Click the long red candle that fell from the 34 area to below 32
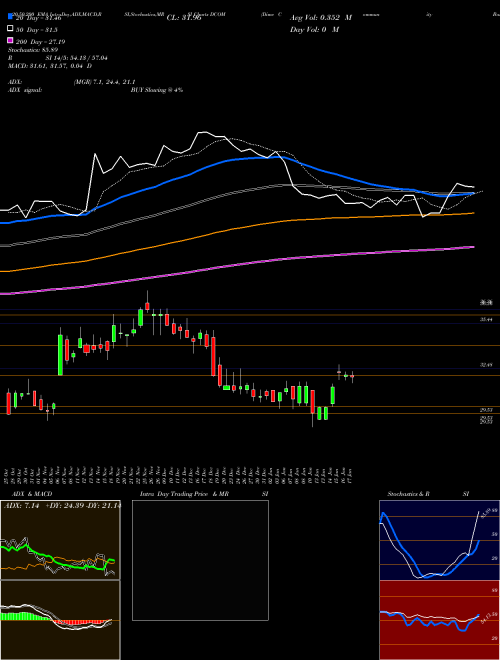This screenshot has width=500, height=660. click(213, 356)
